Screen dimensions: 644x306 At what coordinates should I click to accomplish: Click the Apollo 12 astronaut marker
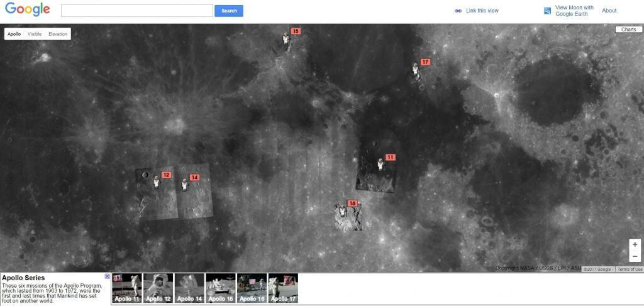click(x=157, y=182)
